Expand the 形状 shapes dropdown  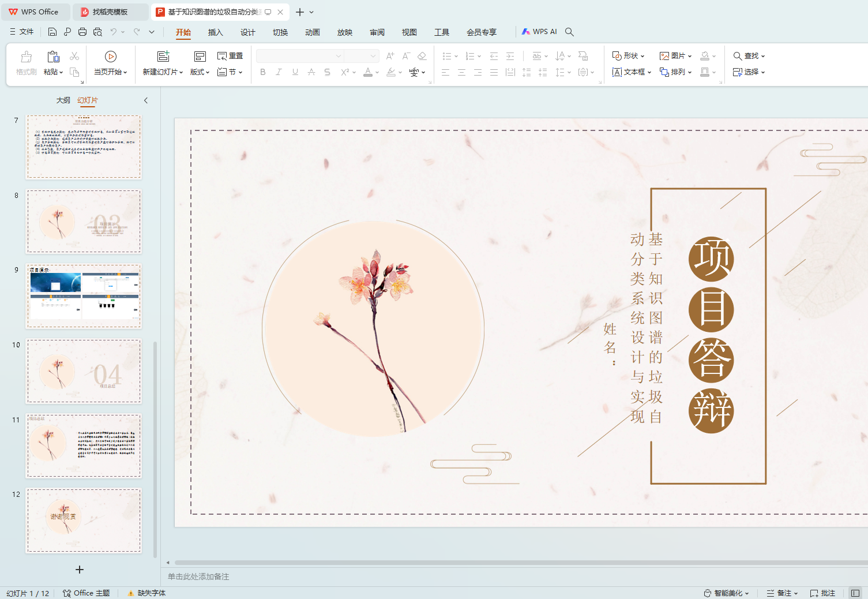pyautogui.click(x=629, y=56)
